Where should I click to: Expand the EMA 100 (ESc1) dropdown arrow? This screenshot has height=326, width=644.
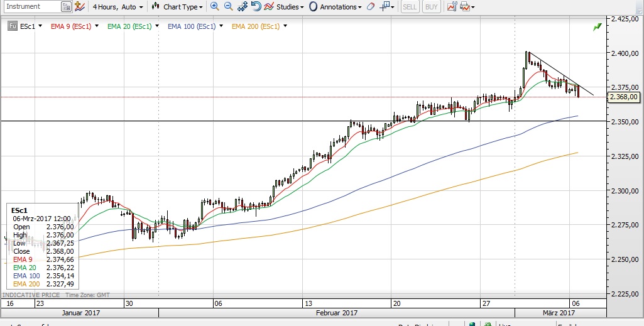click(221, 26)
